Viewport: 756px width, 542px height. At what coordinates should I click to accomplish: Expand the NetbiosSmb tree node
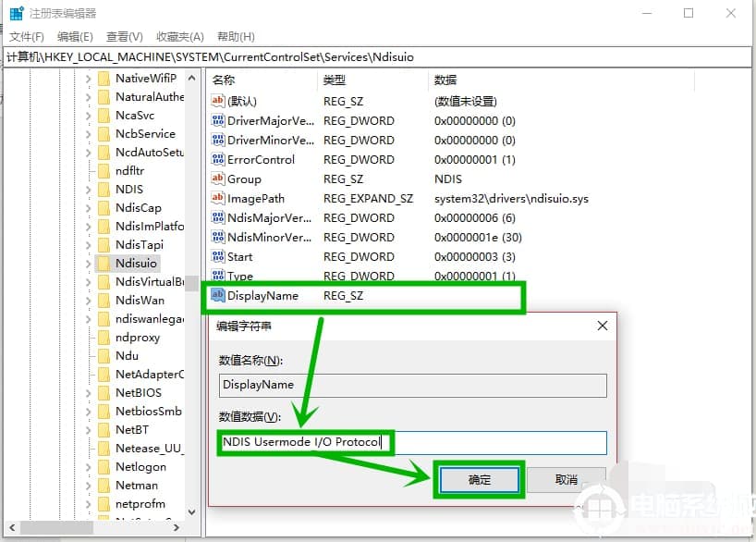[x=88, y=412]
